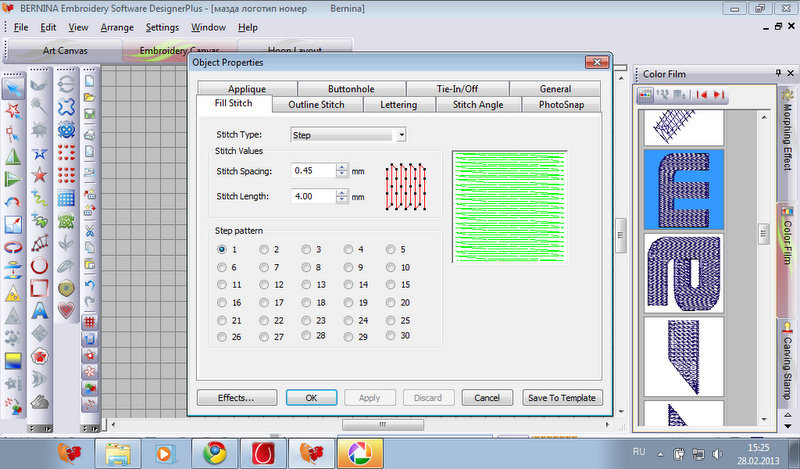
Task: Click the red circle outline tool
Action: pyautogui.click(x=41, y=266)
